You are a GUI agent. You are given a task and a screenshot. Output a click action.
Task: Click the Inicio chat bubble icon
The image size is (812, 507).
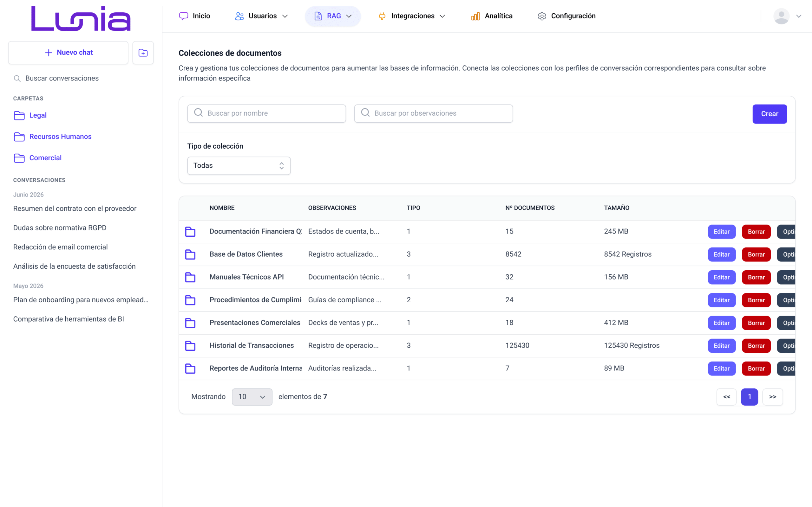[184, 16]
